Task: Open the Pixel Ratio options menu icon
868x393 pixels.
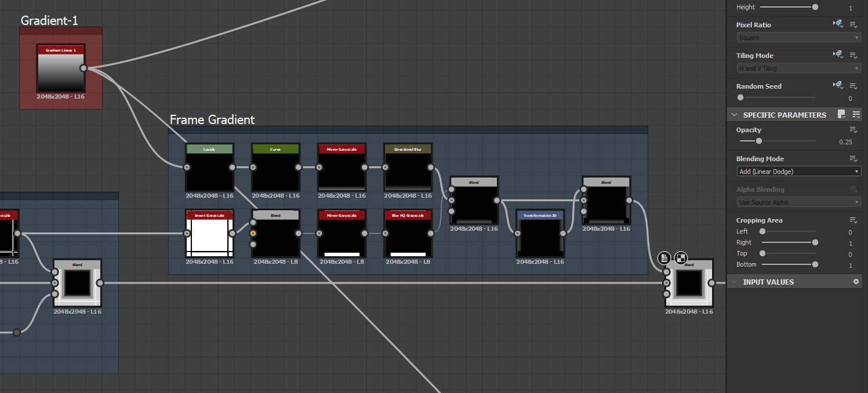Action: 854,24
